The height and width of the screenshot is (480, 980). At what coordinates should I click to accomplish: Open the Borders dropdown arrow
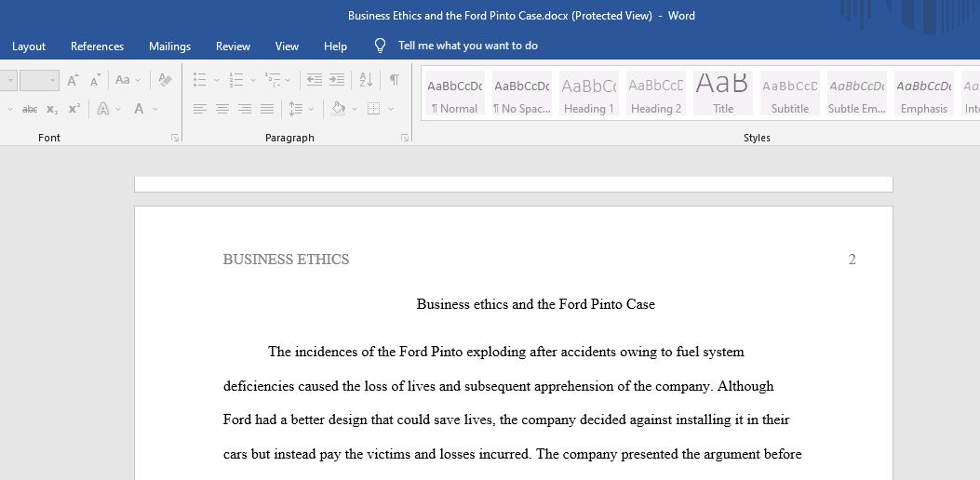click(391, 110)
